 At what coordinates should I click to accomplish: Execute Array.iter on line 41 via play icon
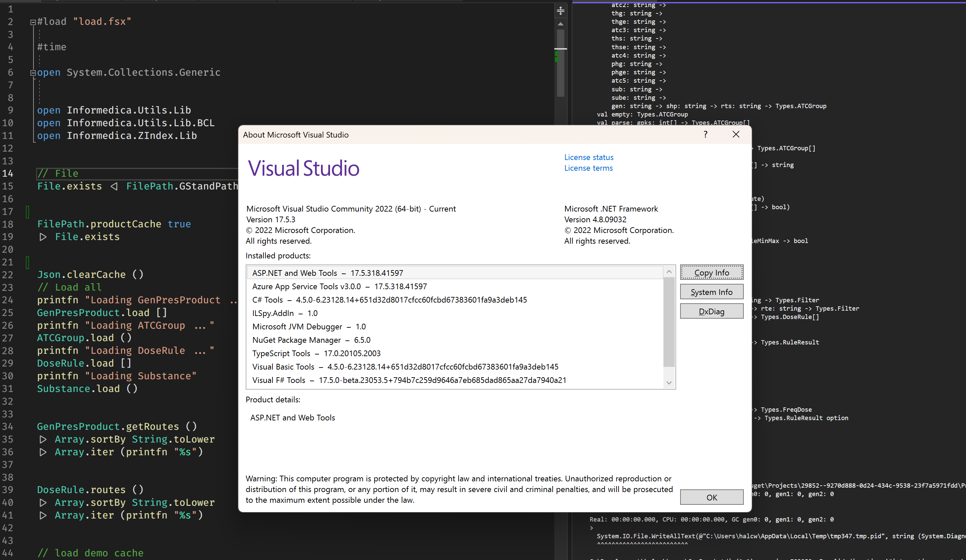43,515
